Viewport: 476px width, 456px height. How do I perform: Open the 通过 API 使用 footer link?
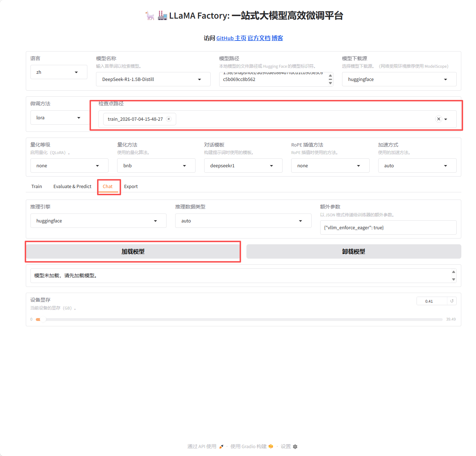pyautogui.click(x=205, y=446)
